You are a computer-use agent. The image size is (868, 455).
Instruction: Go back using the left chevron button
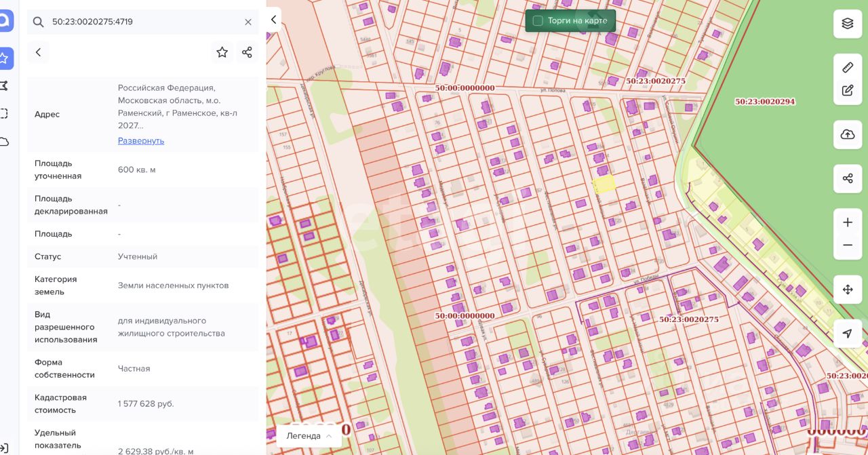coord(38,52)
